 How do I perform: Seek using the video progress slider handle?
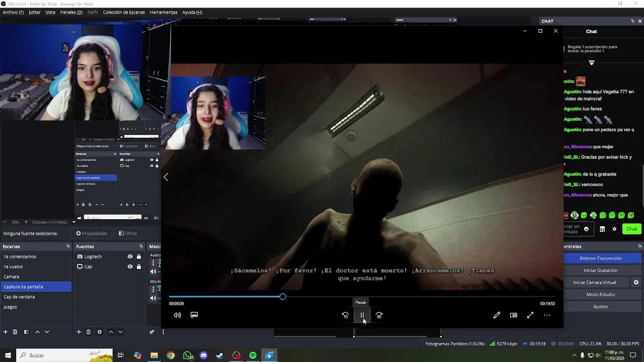[283, 297]
